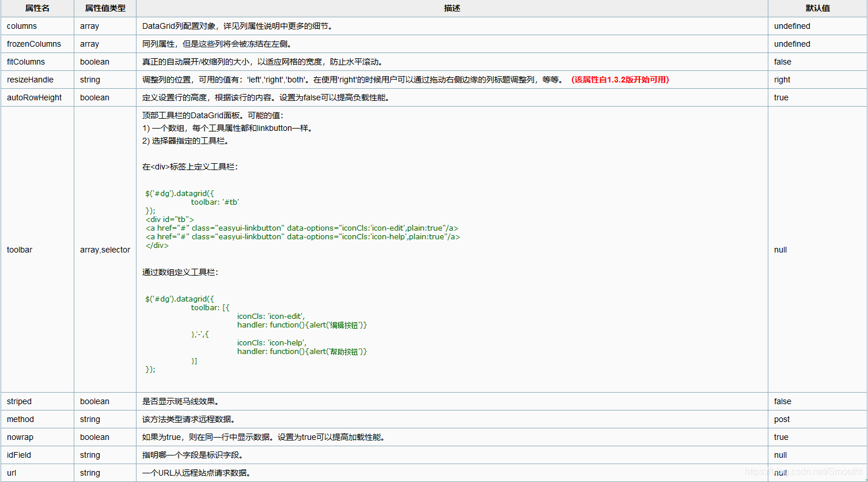The image size is (868, 482).
Task: Select the nowrap property name cell
Action: click(x=37, y=437)
